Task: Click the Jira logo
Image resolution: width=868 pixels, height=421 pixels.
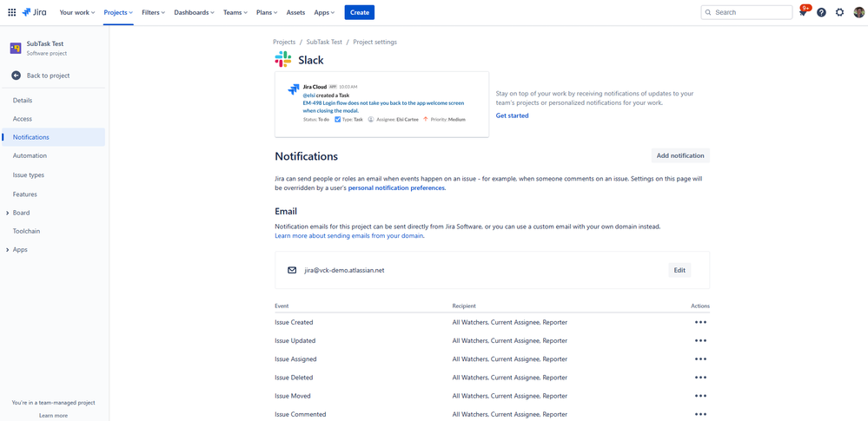Action: tap(35, 12)
